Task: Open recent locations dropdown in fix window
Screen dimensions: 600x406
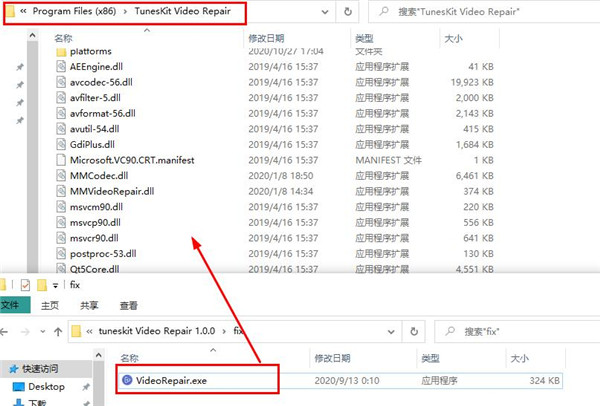Action: (x=42, y=332)
